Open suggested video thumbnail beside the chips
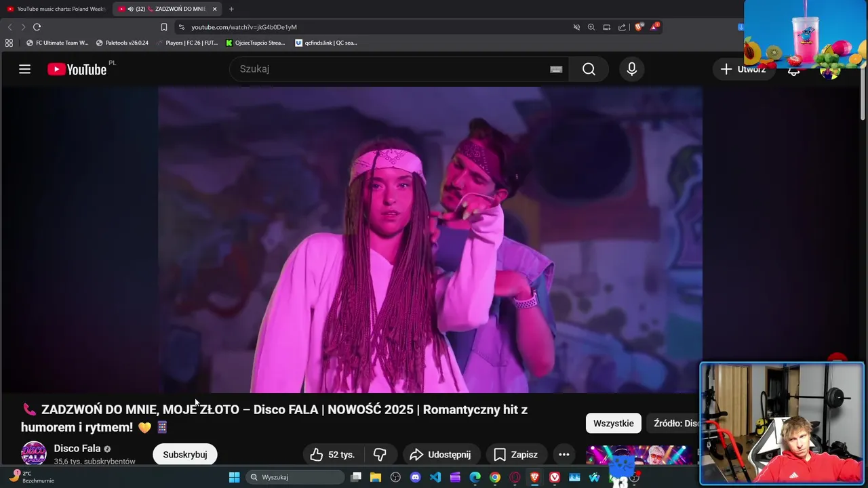The width and height of the screenshot is (868, 488). tap(638, 455)
